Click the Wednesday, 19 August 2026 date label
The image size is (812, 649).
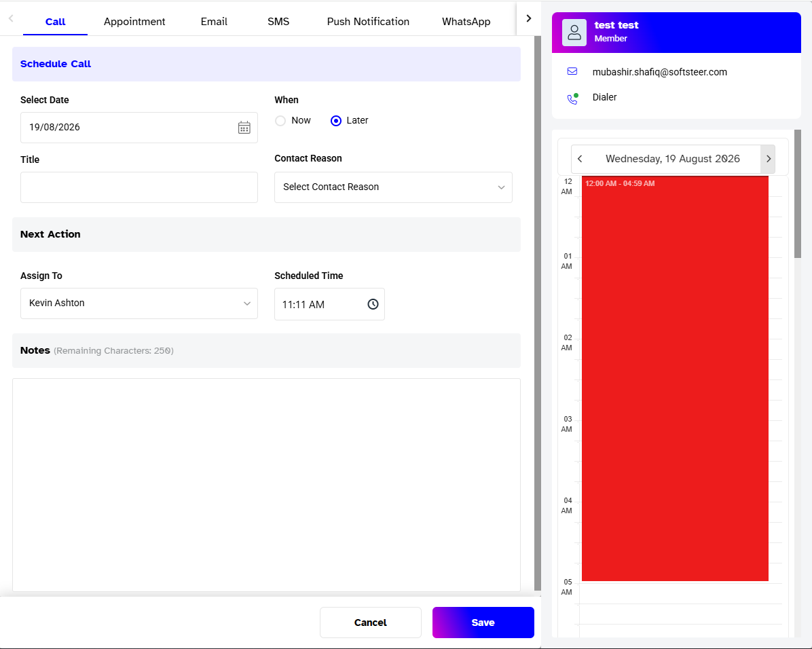tap(673, 159)
